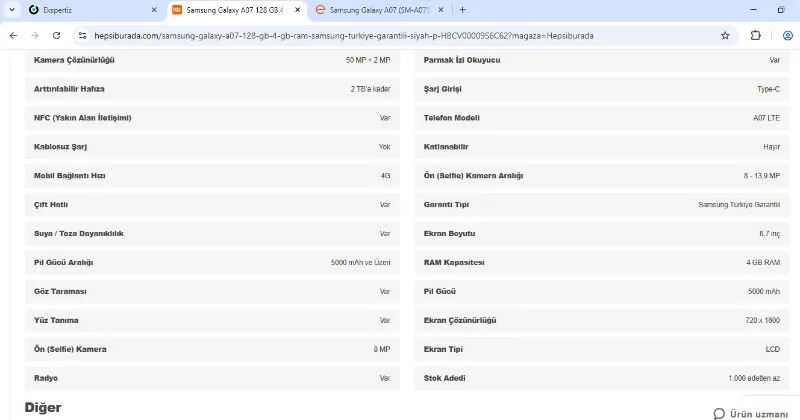Click the Diğer section heading

[43, 407]
